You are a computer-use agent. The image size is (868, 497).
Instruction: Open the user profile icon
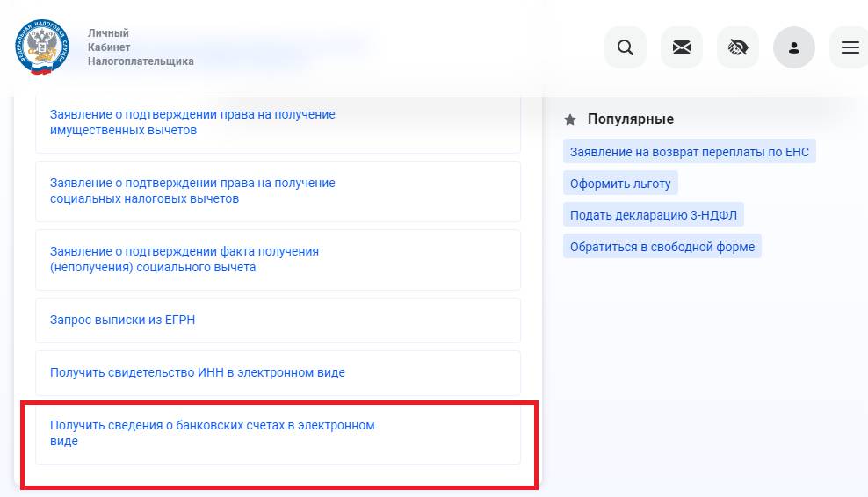794,47
